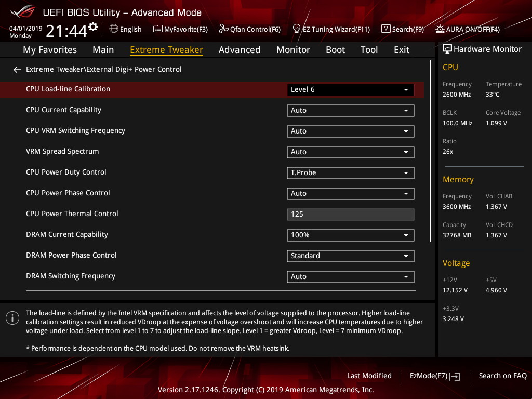Image resolution: width=532 pixels, height=399 pixels.
Task: Click the Hardware Monitor screen icon
Action: tap(447, 49)
